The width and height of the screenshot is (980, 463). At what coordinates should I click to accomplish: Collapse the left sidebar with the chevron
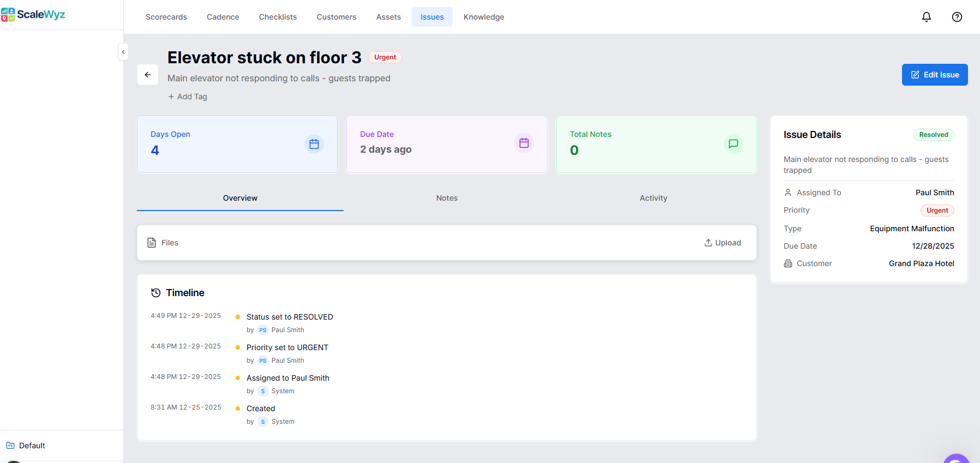click(x=123, y=52)
